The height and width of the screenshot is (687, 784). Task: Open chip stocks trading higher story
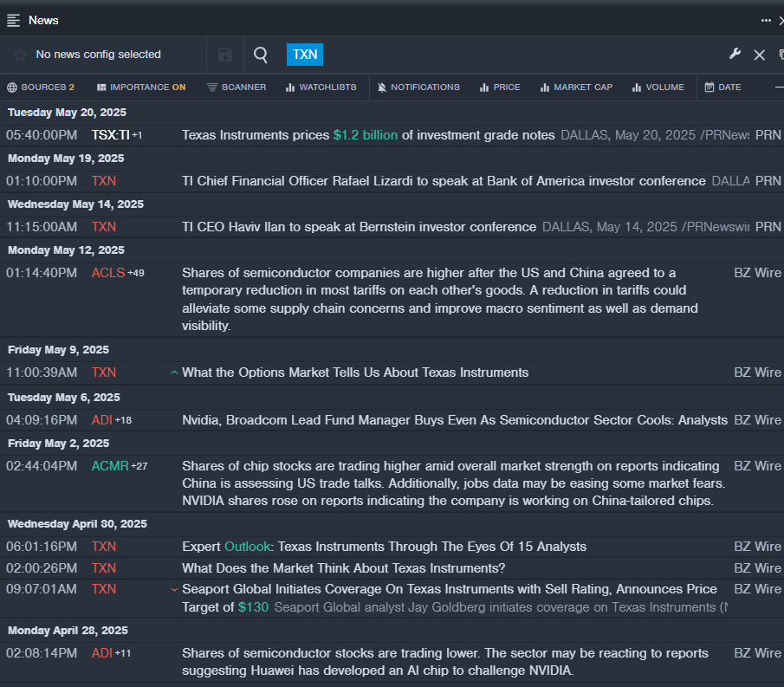point(453,483)
